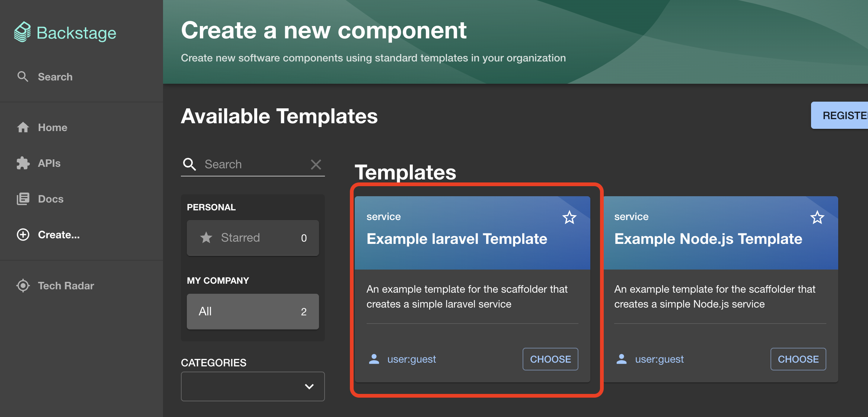Open APIs via the puzzle piece icon
This screenshot has width=868, height=417.
[x=23, y=163]
